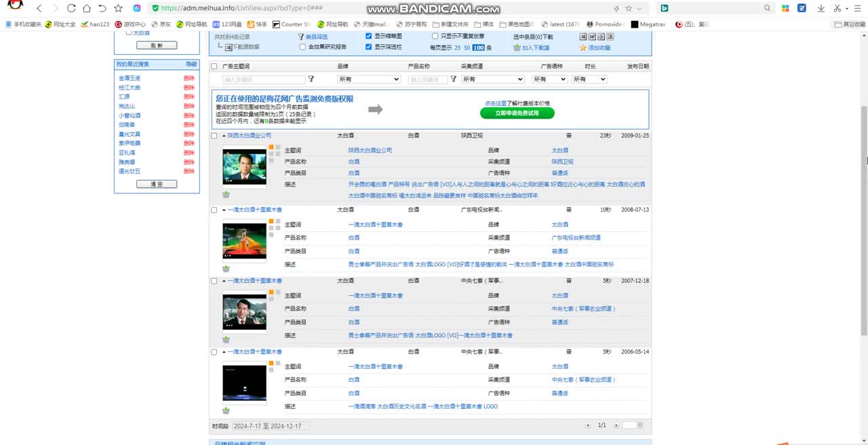Open the 123网盘 bookmark
Image resolution: width=868 pixels, height=445 pixels.
227,24
